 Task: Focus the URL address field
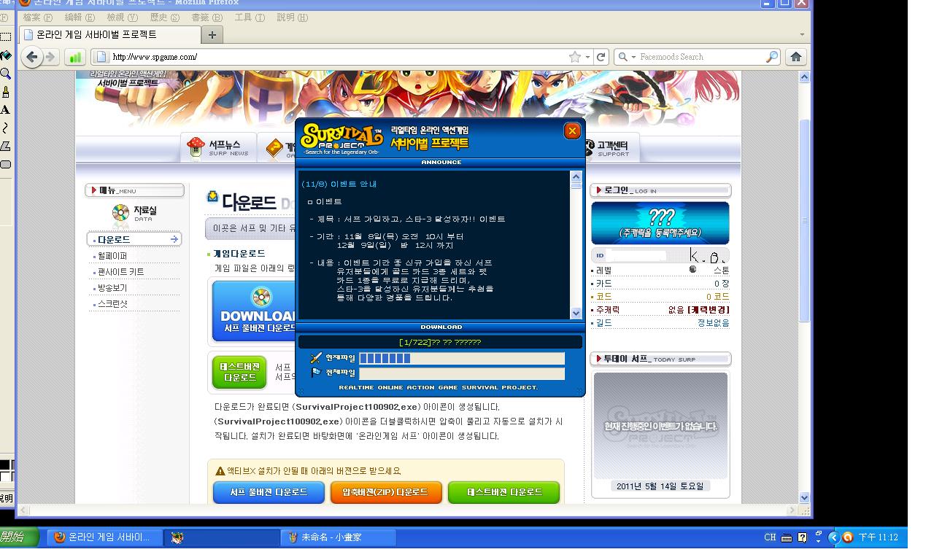click(339, 57)
